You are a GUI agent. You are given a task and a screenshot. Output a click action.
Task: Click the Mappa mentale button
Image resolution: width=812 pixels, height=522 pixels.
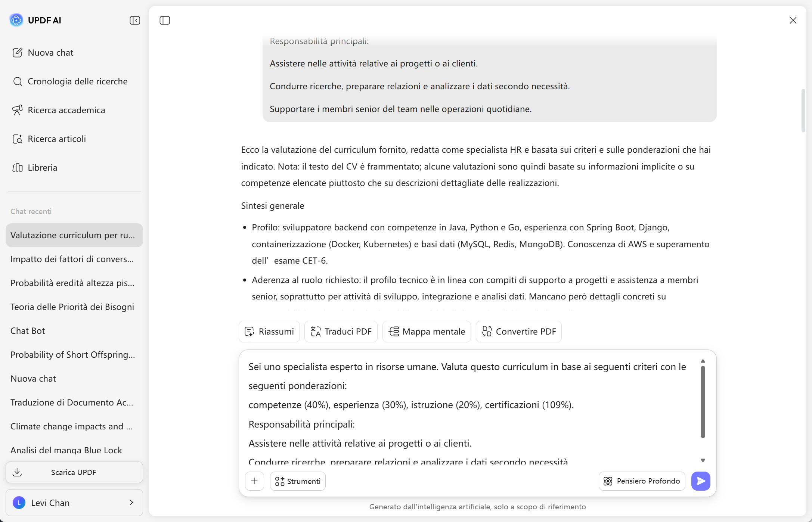(427, 332)
